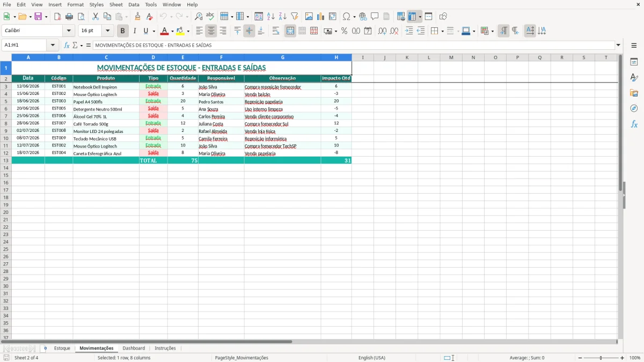The height and width of the screenshot is (362, 644).
Task: Expand the font size dropdown
Action: tap(108, 31)
